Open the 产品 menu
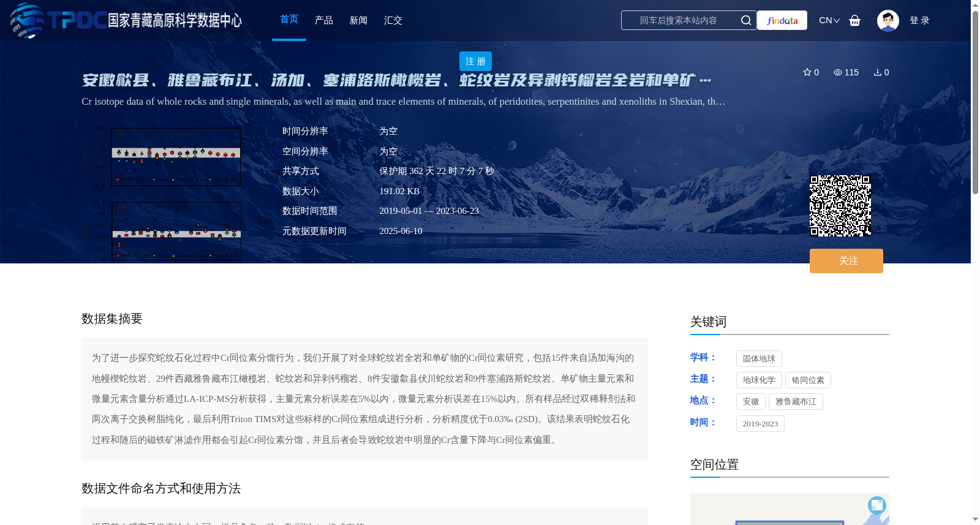980x525 pixels. click(324, 20)
